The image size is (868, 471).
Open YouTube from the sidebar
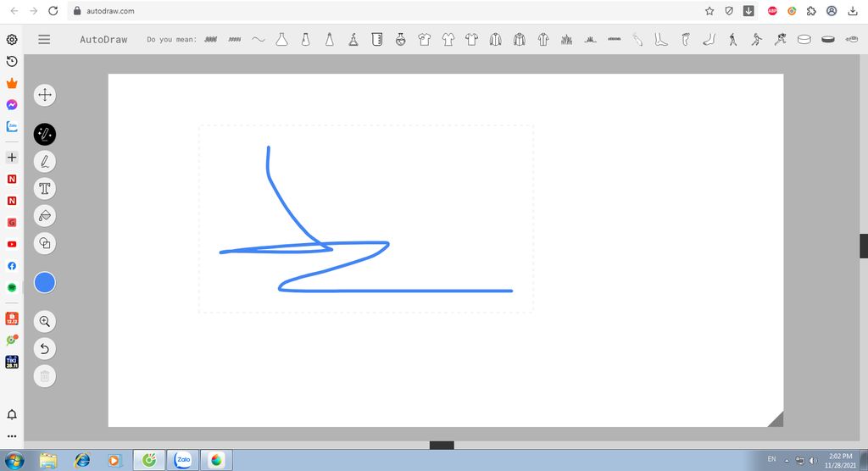pos(12,244)
